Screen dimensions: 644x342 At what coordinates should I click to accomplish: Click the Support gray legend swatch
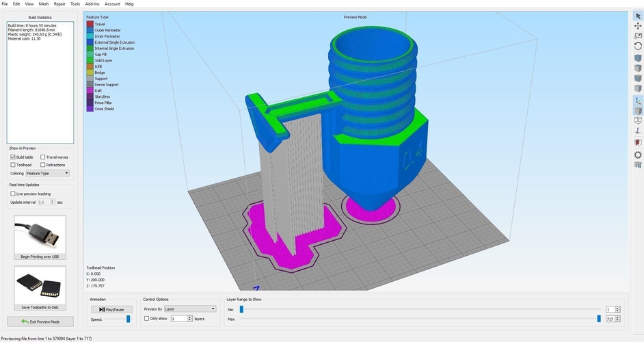90,79
